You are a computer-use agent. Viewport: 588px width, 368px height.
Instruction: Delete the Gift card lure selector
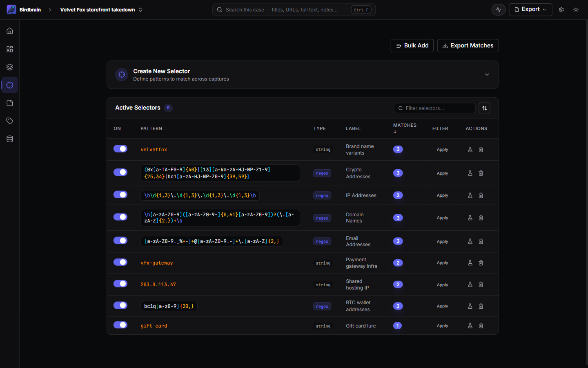tap(481, 326)
